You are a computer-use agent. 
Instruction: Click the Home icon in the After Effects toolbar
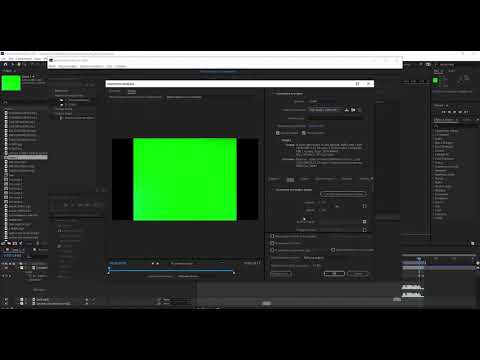[x=5, y=64]
